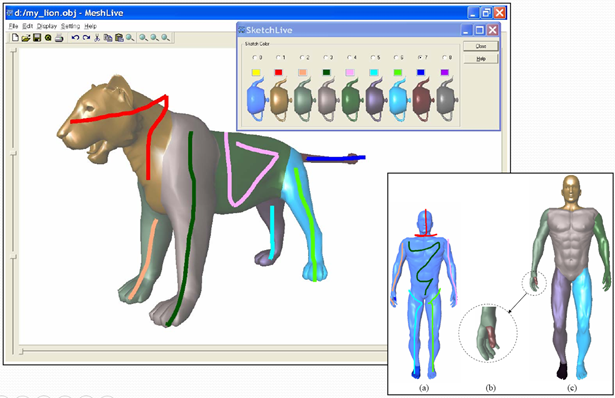615x398 pixels.
Task: Click the Save floppy disk icon
Action: point(37,38)
